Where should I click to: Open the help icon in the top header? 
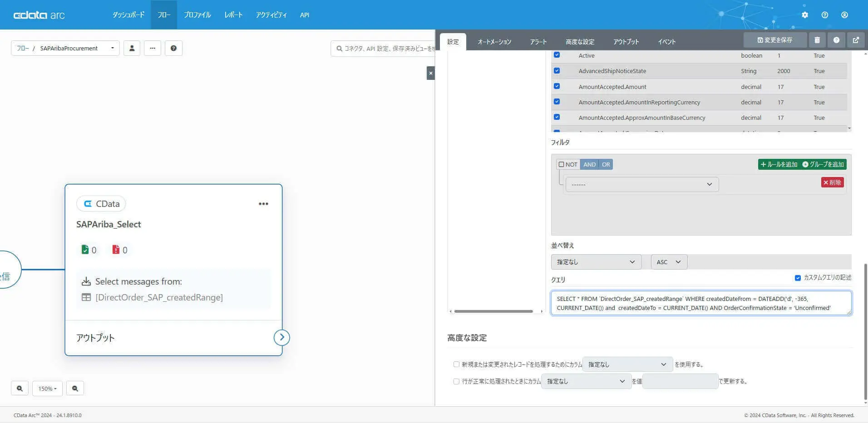click(x=825, y=15)
